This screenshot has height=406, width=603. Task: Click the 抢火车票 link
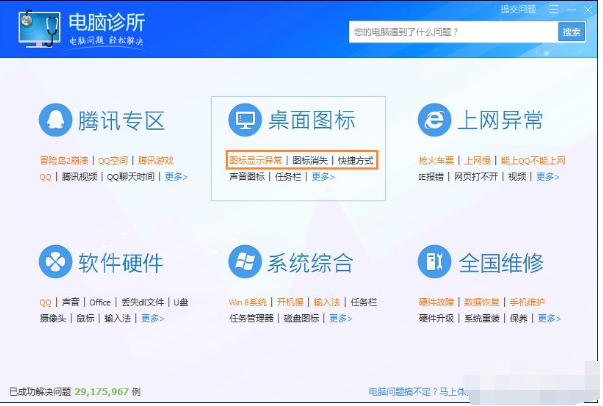pyautogui.click(x=436, y=160)
